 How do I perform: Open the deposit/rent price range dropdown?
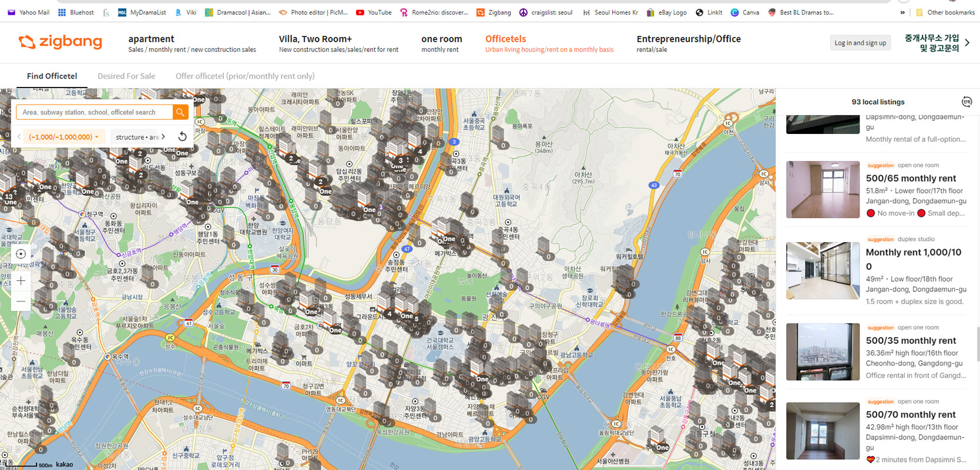[x=63, y=137]
